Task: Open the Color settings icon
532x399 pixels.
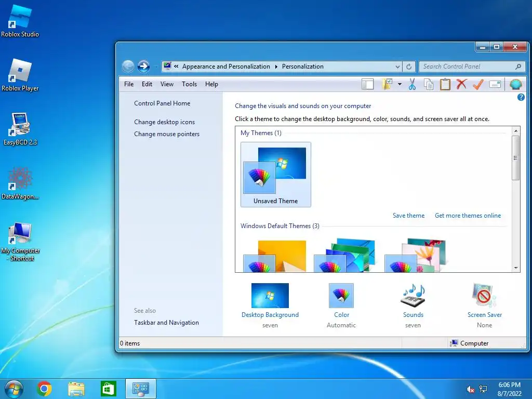Action: (341, 296)
